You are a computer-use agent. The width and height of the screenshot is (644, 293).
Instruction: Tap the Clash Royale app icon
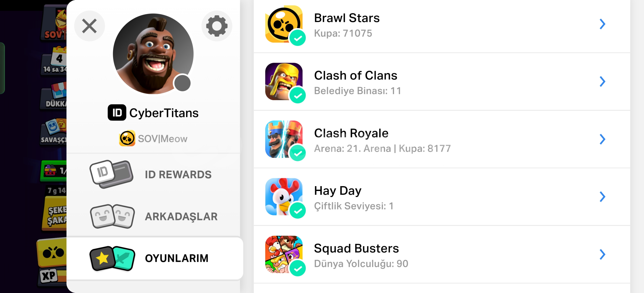click(284, 139)
